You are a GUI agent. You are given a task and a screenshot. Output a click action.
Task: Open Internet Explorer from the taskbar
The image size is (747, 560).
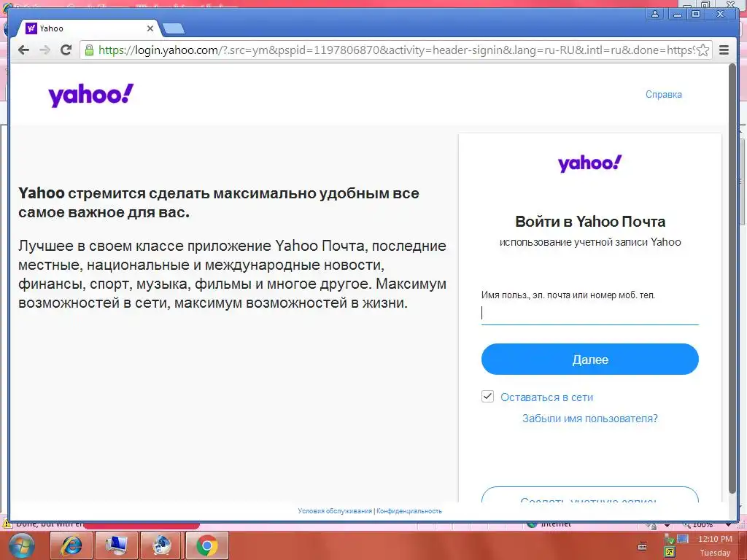71,545
